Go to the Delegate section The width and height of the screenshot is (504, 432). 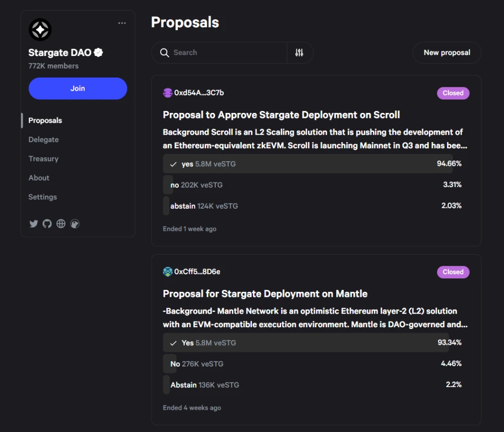coord(43,140)
